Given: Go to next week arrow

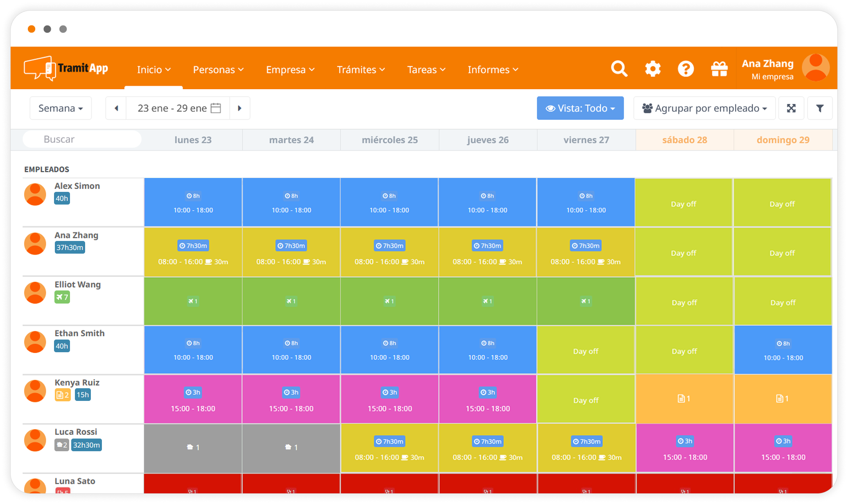Looking at the screenshot, I should point(240,108).
